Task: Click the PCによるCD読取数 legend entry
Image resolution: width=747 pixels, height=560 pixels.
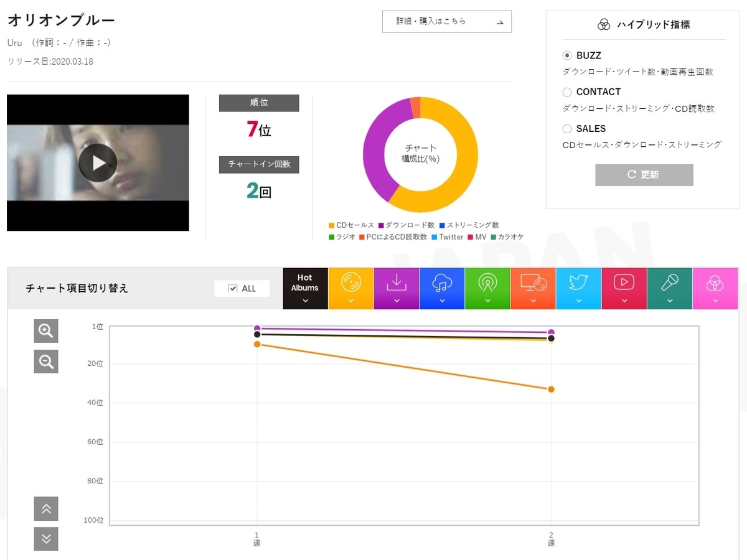Action: coord(393,237)
